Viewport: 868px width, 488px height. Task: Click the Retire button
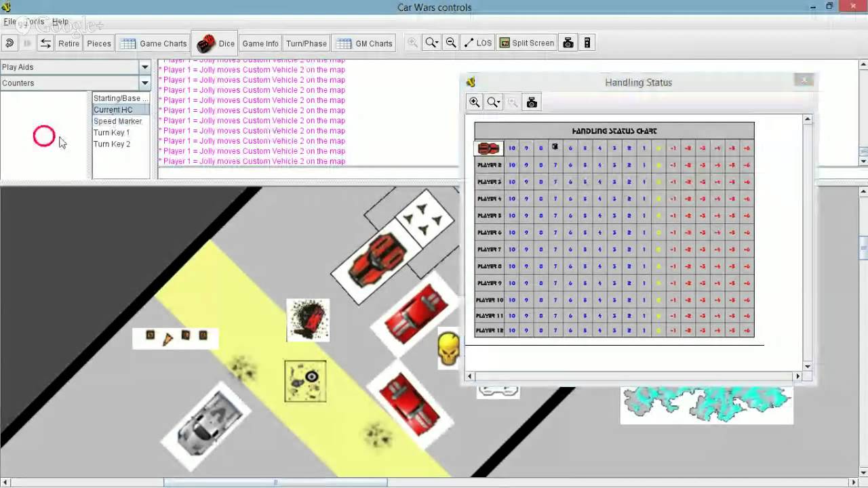[68, 43]
